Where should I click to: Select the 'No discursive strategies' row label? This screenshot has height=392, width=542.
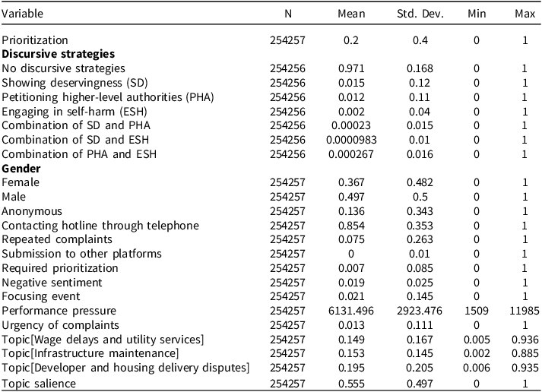[x=63, y=68]
